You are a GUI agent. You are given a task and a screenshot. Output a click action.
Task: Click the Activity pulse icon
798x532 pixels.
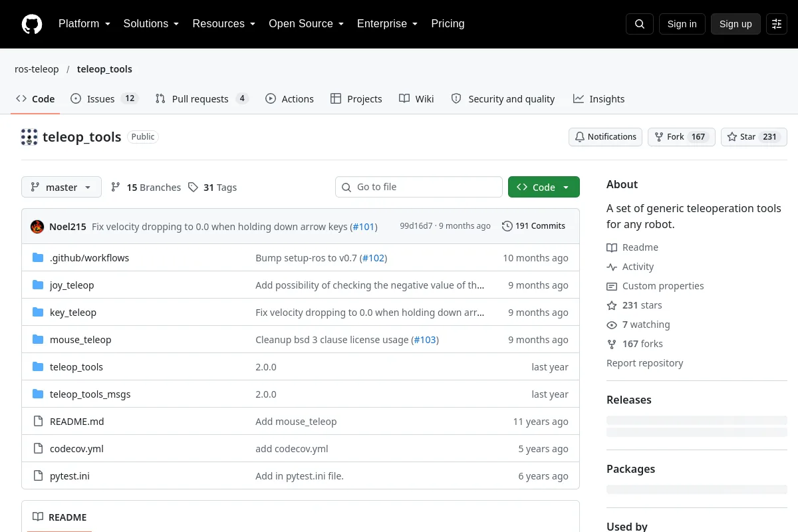point(612,267)
